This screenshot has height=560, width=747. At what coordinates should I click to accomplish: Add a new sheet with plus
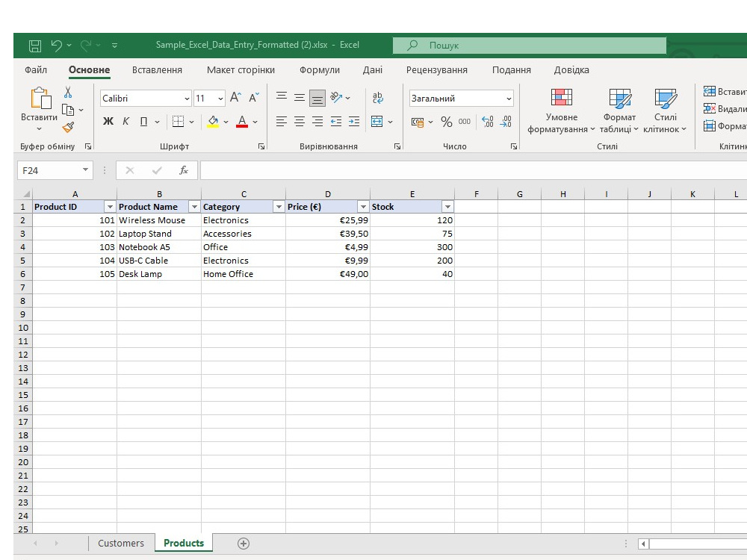click(x=244, y=544)
